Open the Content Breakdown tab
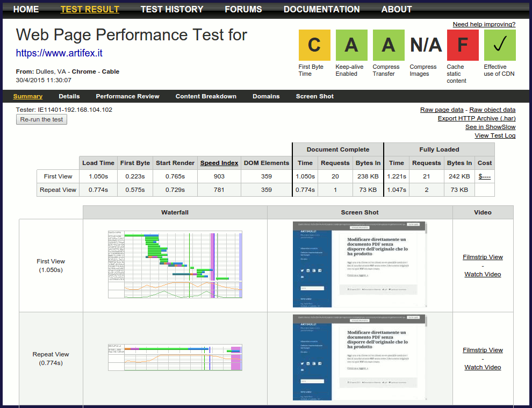 pos(206,96)
